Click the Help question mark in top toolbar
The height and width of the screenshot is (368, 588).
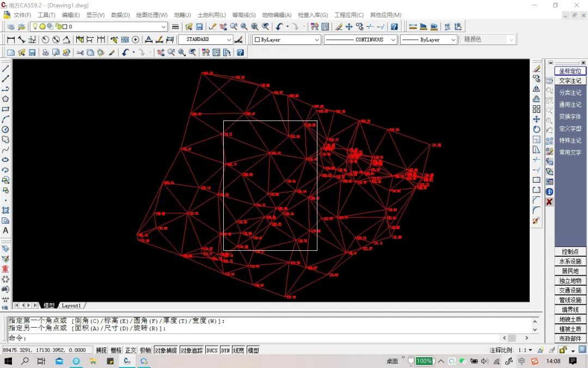click(394, 27)
